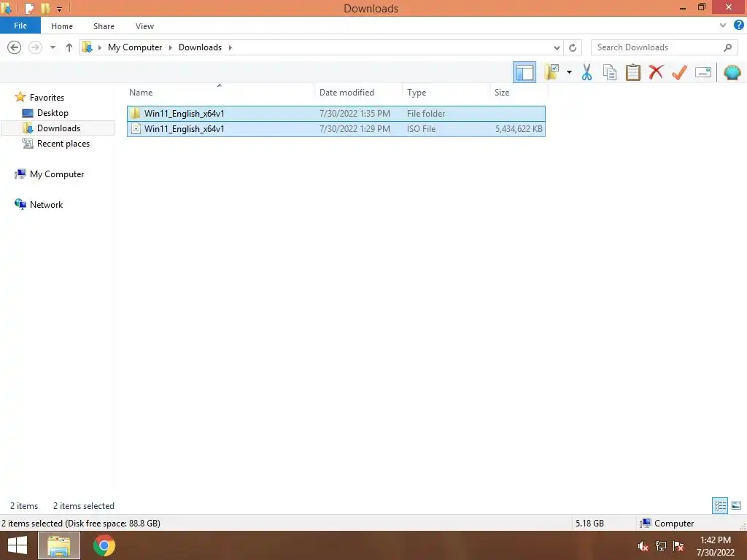Click the search magnifier icon
The width and height of the screenshot is (747, 560).
727,47
